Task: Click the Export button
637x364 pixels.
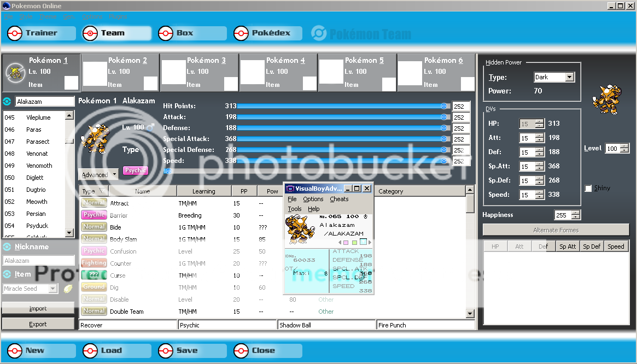Action: point(38,324)
